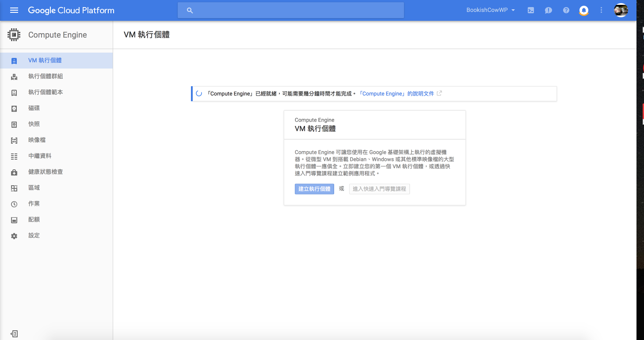Open the help question mark icon
The width and height of the screenshot is (644, 340).
[566, 10]
